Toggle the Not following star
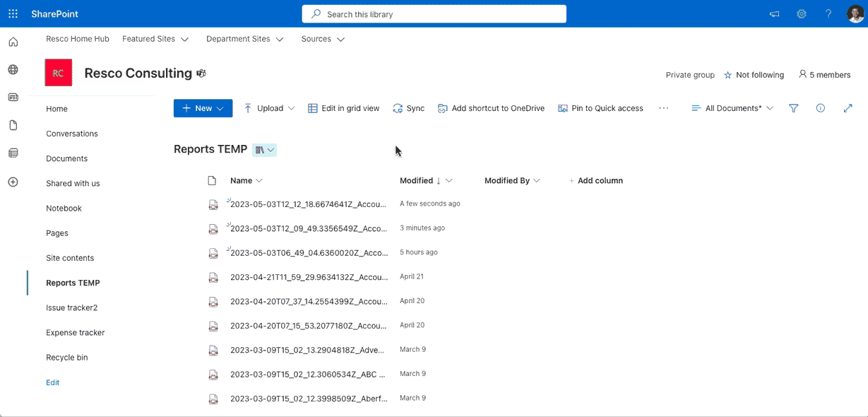Screen dimensions: 868x417 pos(728,75)
